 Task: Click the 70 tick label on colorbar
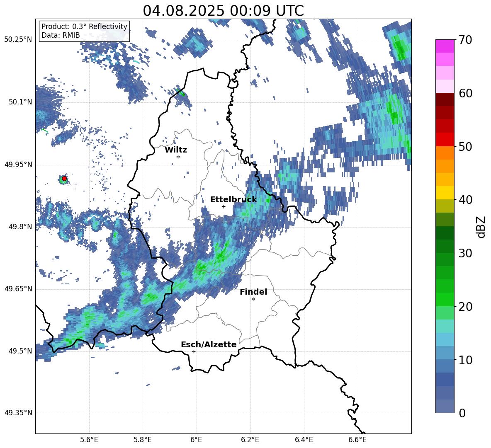coord(465,40)
